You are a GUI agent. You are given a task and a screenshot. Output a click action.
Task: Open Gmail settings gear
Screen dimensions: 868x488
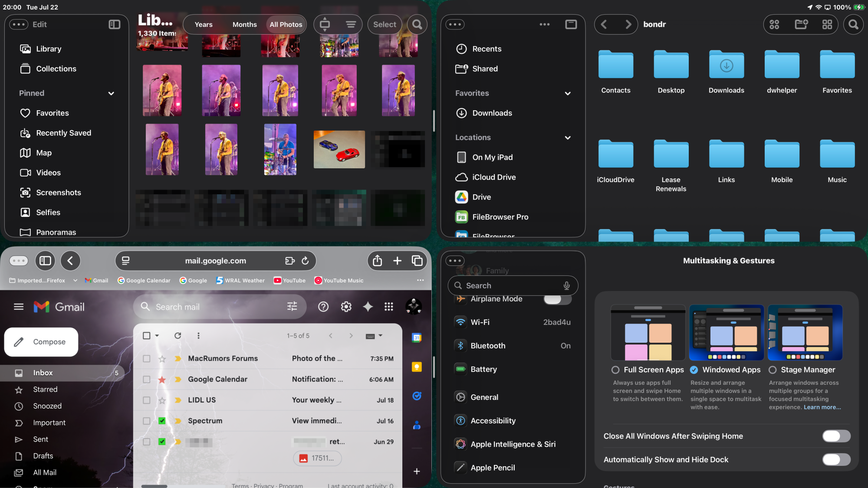[346, 307]
